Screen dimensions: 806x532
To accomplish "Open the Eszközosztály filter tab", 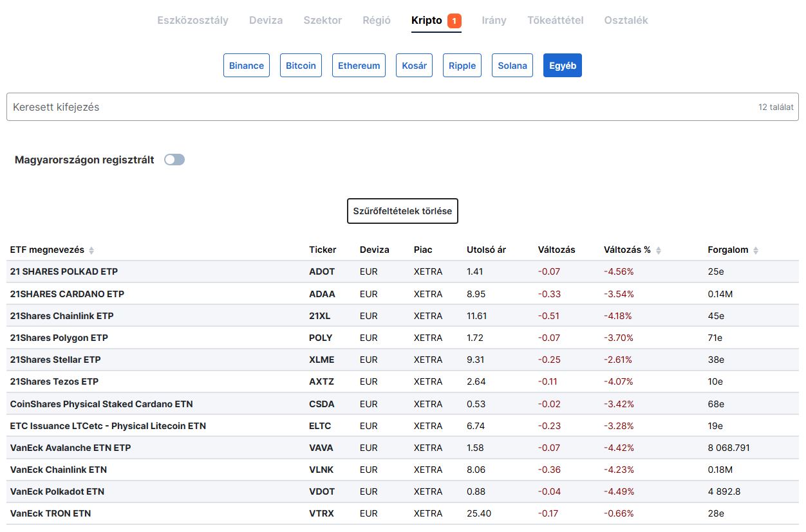I will coord(192,20).
